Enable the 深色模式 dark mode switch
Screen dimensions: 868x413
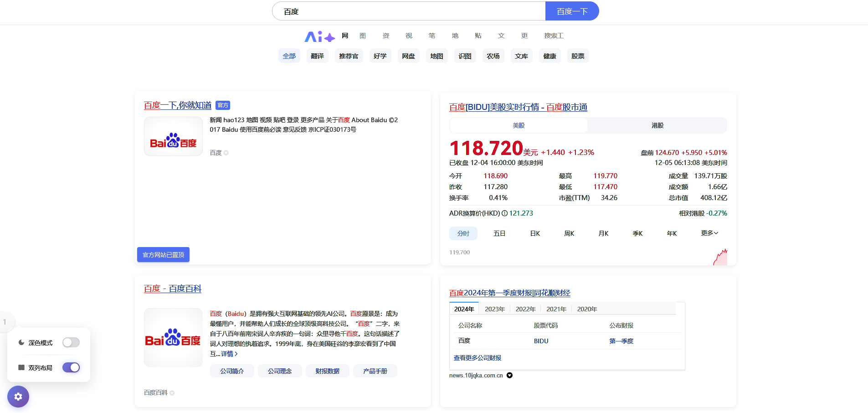(71, 342)
